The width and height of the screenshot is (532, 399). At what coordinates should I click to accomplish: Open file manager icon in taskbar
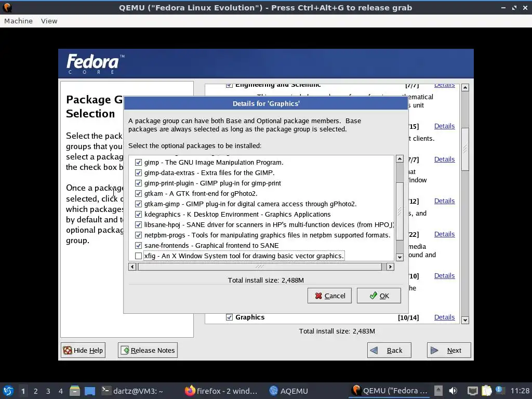click(75, 391)
